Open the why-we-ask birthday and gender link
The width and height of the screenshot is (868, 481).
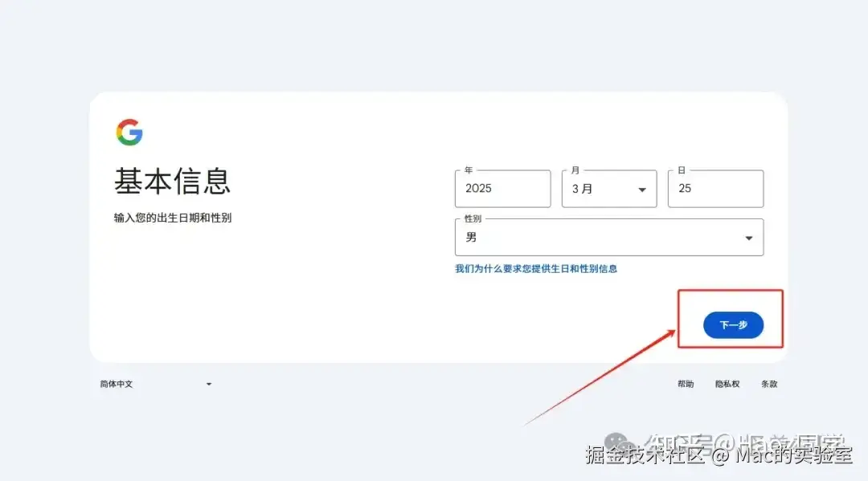[x=536, y=269]
